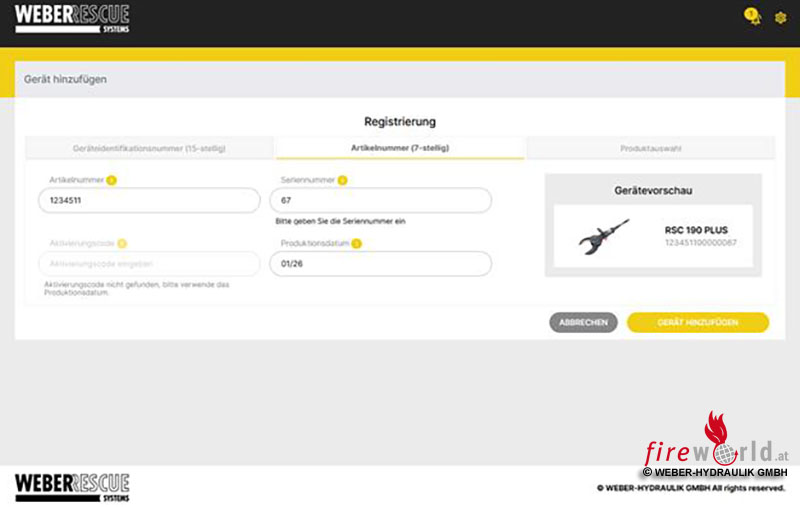Open the settings gear icon
The width and height of the screenshot is (800, 507).
pos(780,17)
